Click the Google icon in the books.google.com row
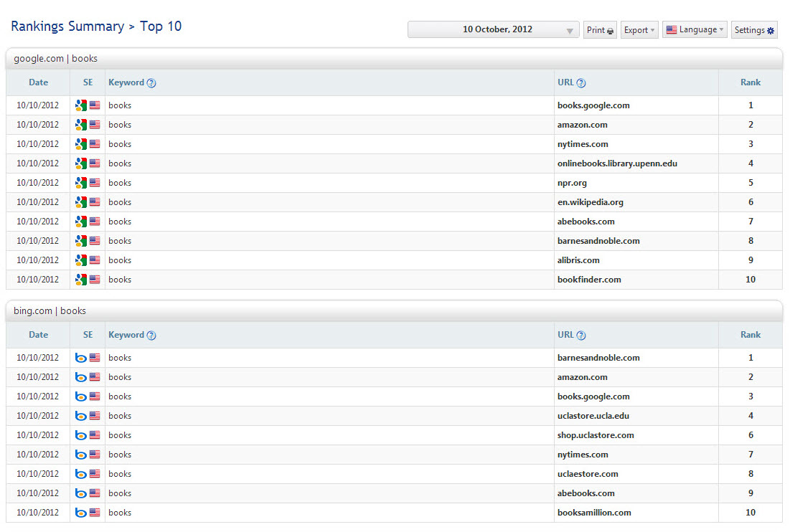790x532 pixels. (x=81, y=105)
